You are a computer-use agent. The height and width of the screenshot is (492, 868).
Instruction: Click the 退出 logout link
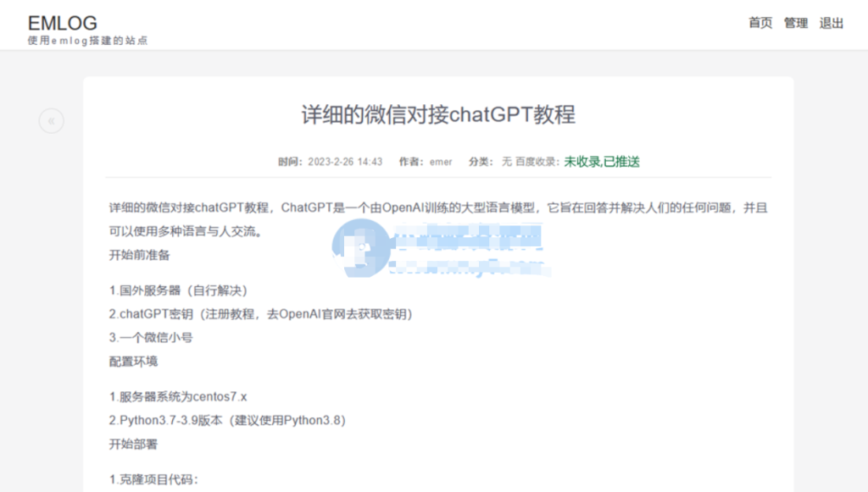coord(831,23)
